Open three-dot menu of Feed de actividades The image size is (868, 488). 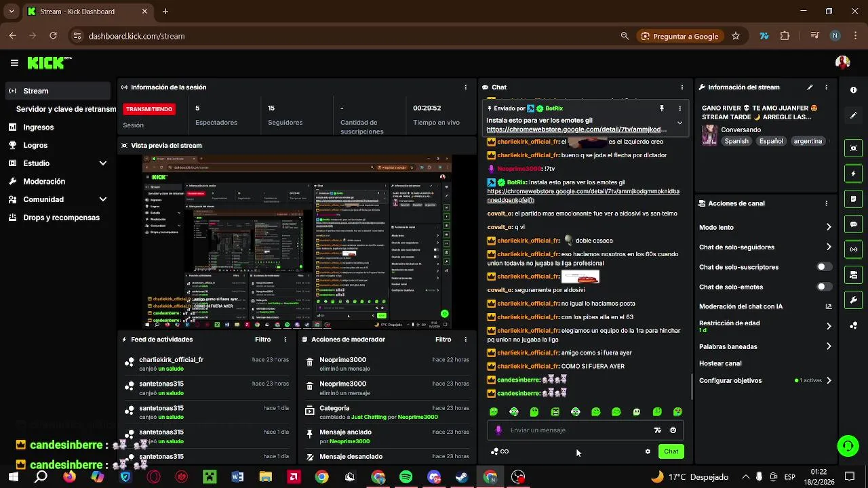[x=285, y=340]
